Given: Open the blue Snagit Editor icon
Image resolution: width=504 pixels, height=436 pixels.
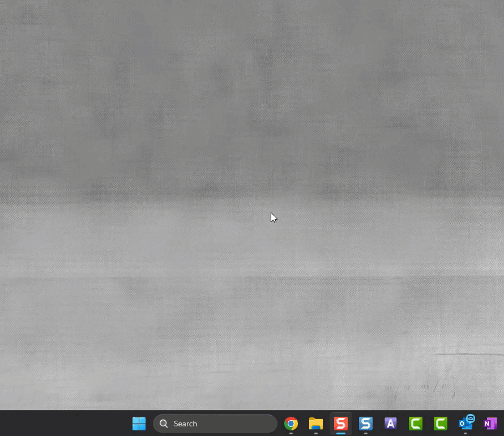Looking at the screenshot, I should point(366,424).
